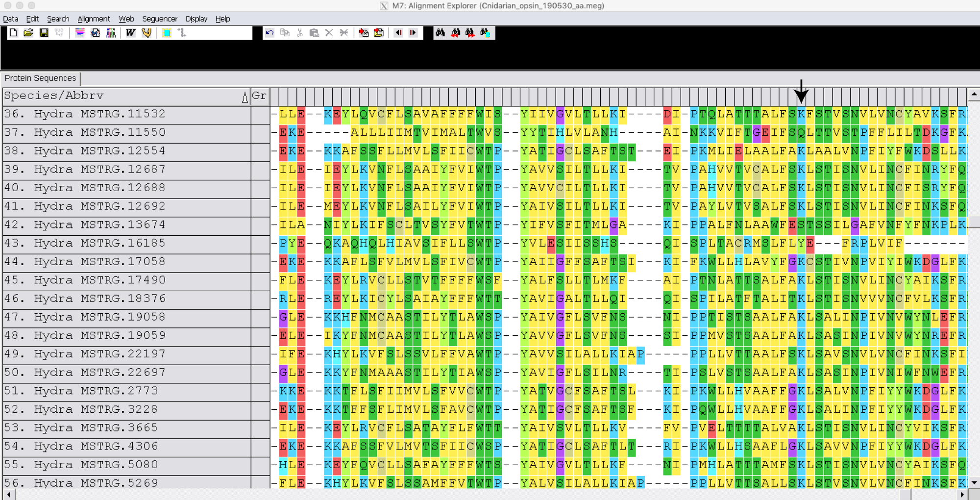Copy the selected sequence block
980x500 pixels.
(x=285, y=33)
